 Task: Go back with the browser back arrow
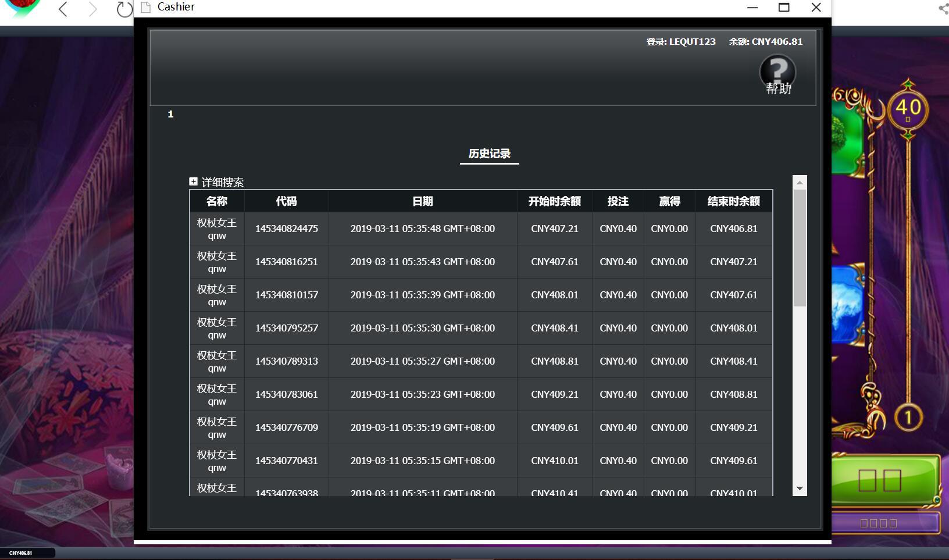(63, 9)
